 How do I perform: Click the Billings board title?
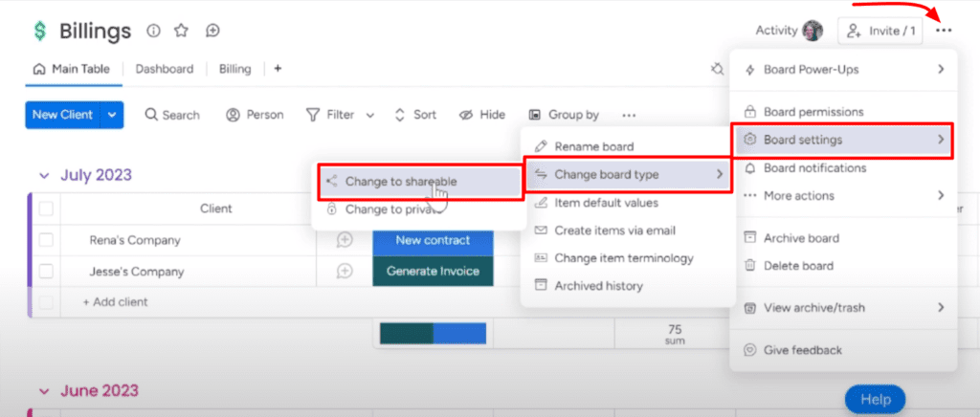click(96, 31)
